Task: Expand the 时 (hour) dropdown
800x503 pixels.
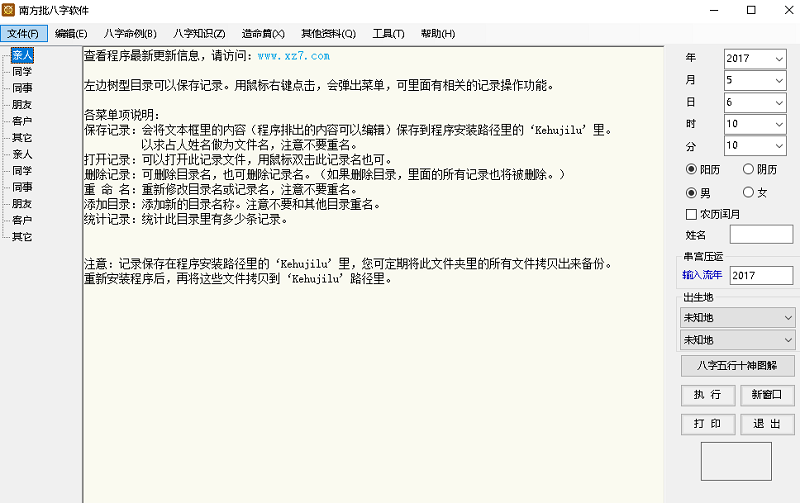Action: 779,124
